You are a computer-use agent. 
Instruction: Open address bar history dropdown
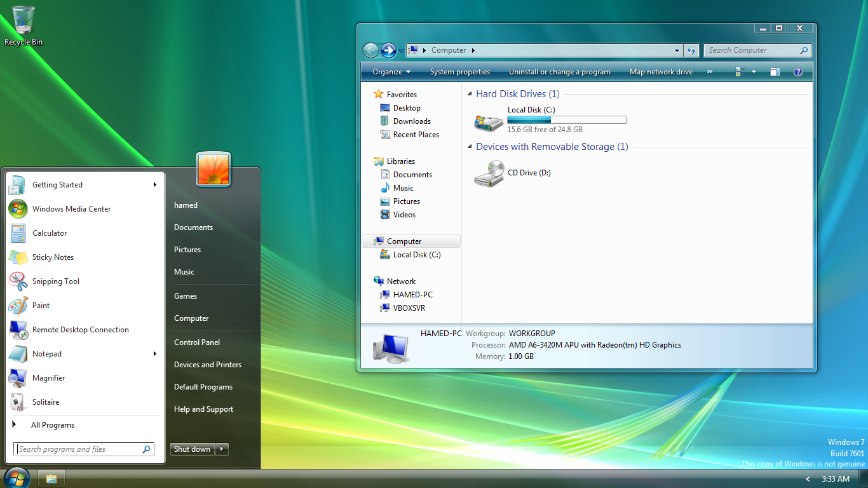tap(677, 50)
